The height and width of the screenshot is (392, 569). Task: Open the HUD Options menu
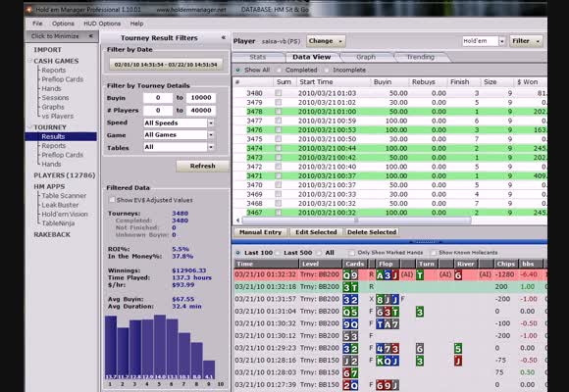coord(102,24)
